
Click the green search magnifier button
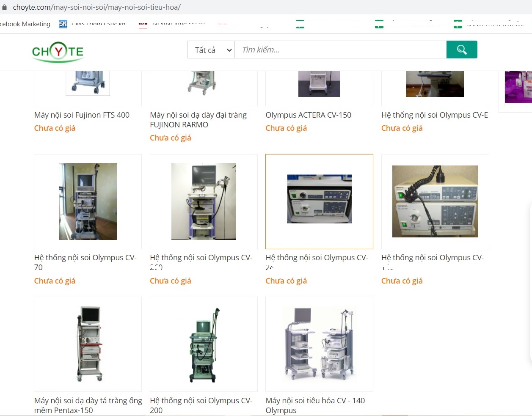pyautogui.click(x=462, y=50)
